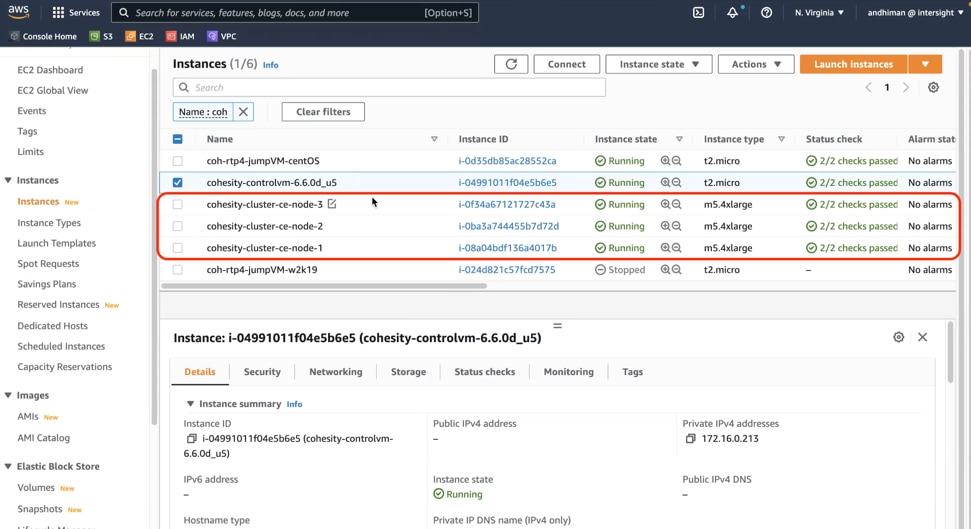The image size is (971, 529).
Task: Open instance ID i-0d35db85ac28552ca link
Action: (507, 160)
